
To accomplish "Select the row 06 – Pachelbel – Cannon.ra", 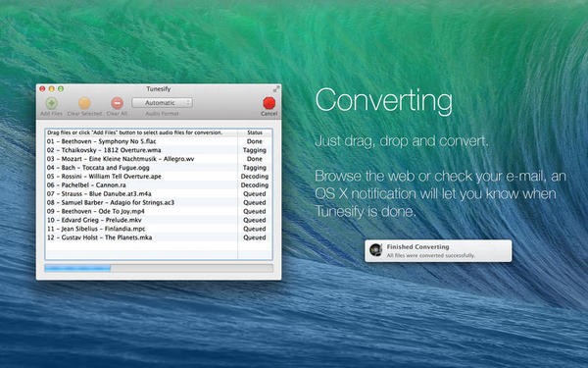I will [x=159, y=185].
